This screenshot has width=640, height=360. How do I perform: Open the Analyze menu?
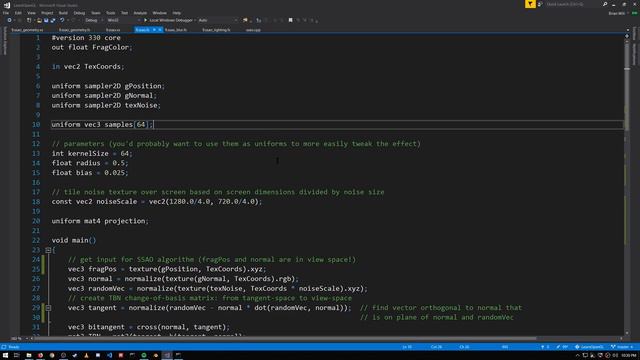pyautogui.click(x=140, y=13)
